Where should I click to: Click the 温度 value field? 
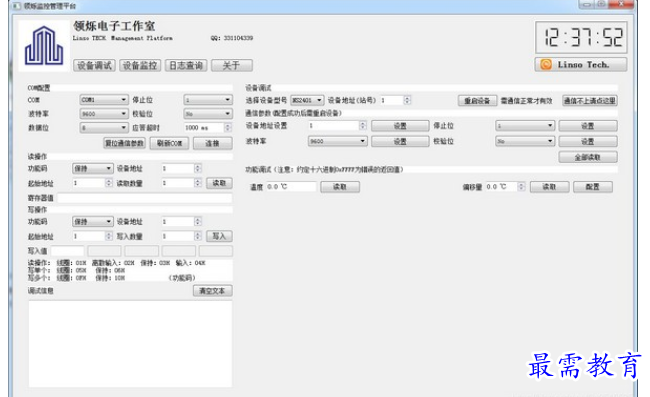(x=291, y=187)
